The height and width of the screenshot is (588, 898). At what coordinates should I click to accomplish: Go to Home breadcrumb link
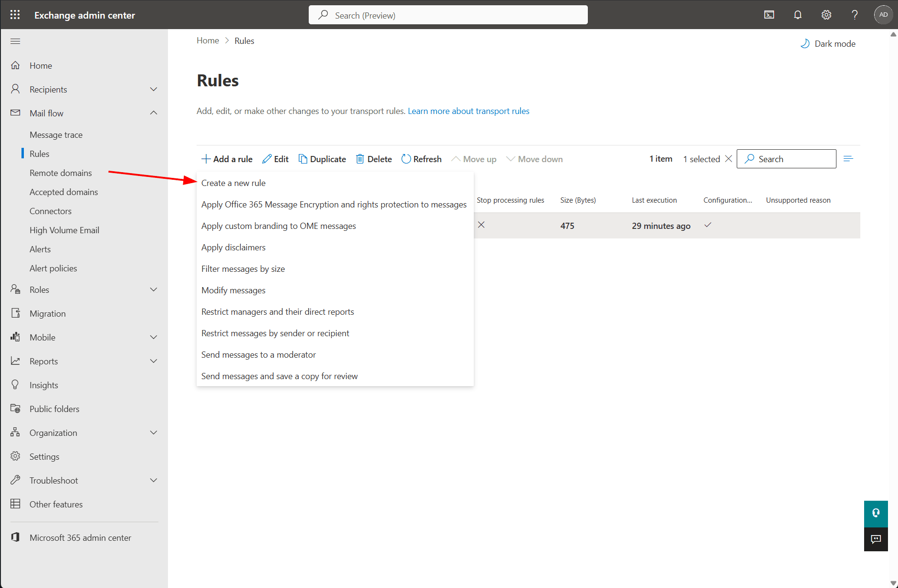(x=208, y=41)
